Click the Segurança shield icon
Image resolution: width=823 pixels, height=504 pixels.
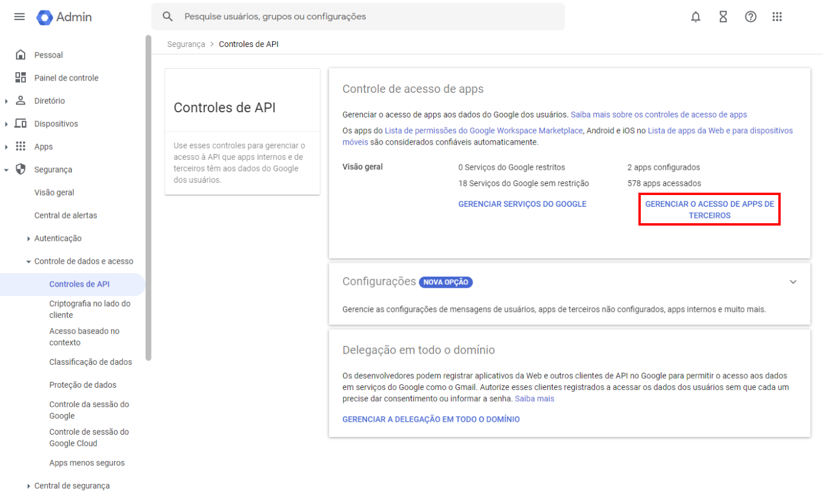point(21,169)
